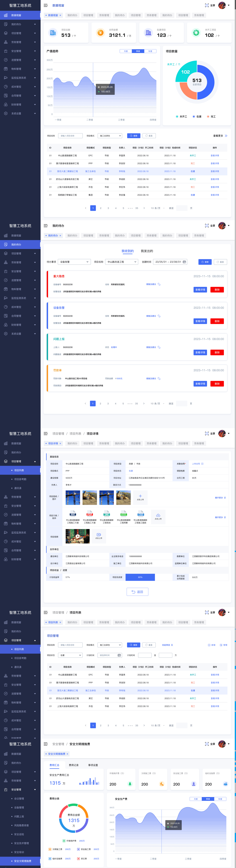Image resolution: width=236 pixels, height=868 pixels.
Task: Click the plus icon next to 上传合同
Action: (202, 464)
